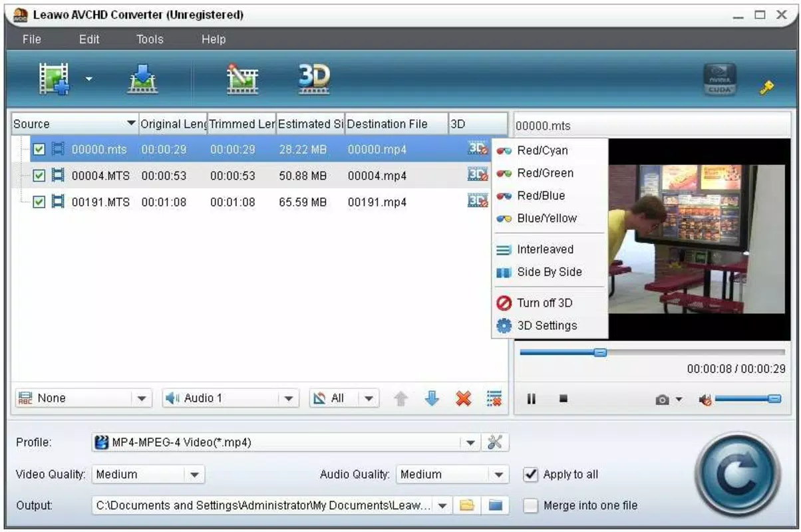Image resolution: width=801 pixels, height=532 pixels.
Task: Click the clear all list icon
Action: click(x=494, y=398)
